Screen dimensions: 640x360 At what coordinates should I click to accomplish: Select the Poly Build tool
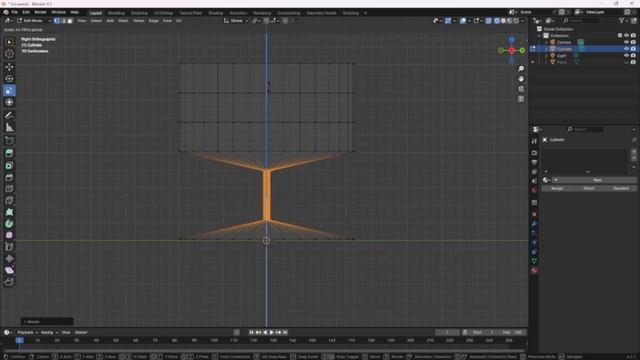click(9, 212)
